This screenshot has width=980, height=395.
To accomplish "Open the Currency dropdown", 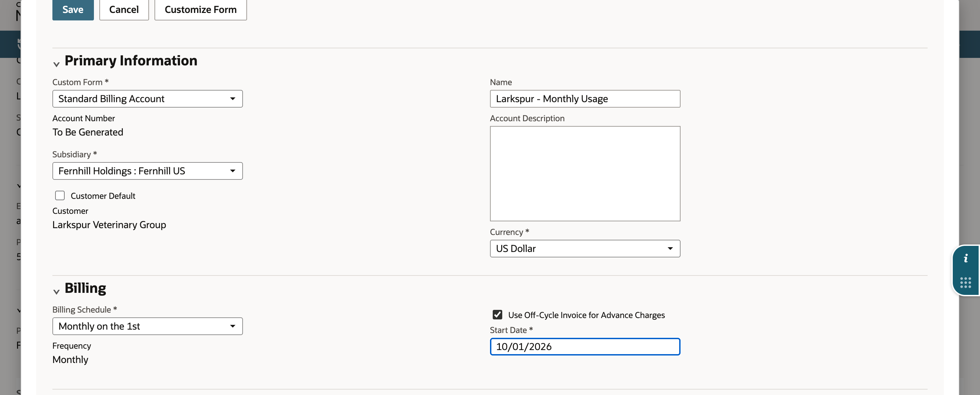I will 585,249.
